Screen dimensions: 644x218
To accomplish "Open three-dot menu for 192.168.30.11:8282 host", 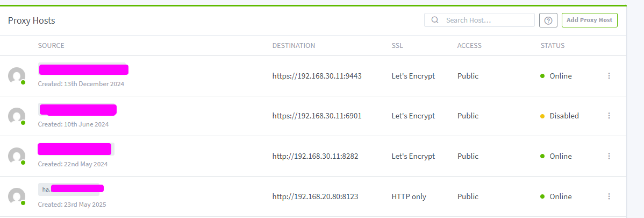I will 609,156.
